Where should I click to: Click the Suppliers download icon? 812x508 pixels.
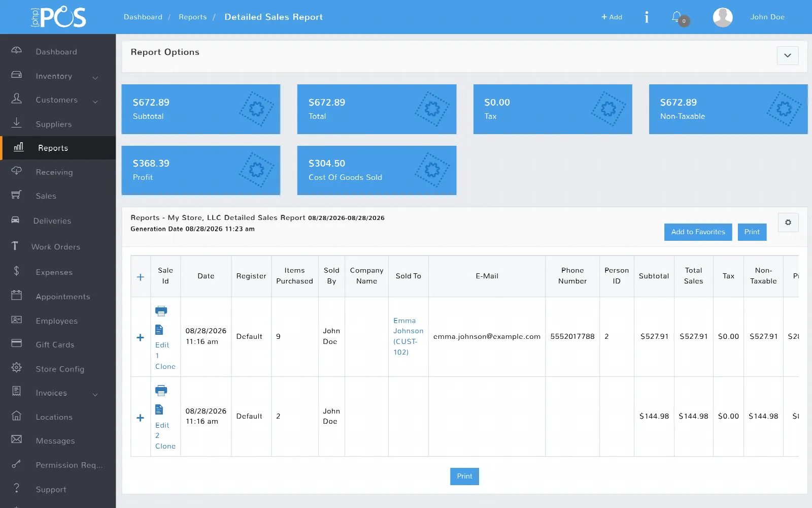click(17, 122)
